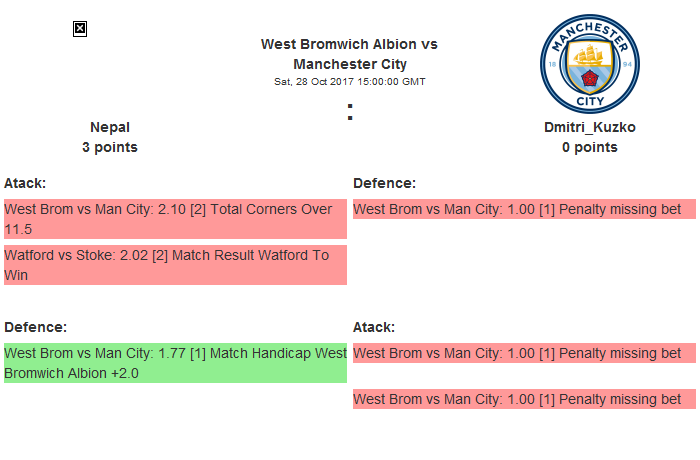Click the Atack heading on Dmitri_Kuzko's side

click(374, 327)
